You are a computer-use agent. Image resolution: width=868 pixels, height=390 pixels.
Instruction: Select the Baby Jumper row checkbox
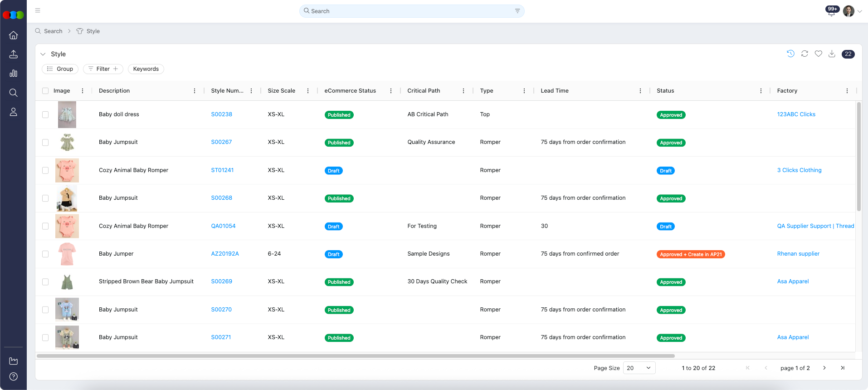(45, 254)
